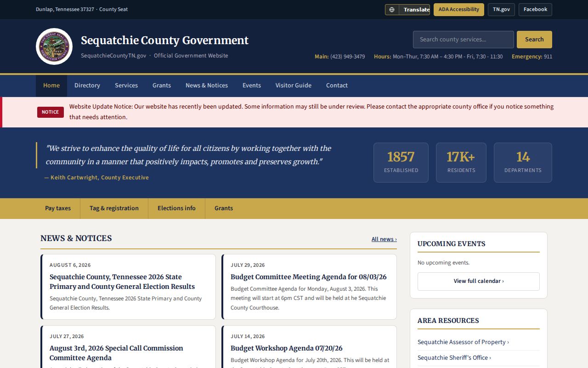Image resolution: width=588 pixels, height=368 pixels.
Task: Open August 3rd Special Call Commission article
Action: click(x=116, y=353)
